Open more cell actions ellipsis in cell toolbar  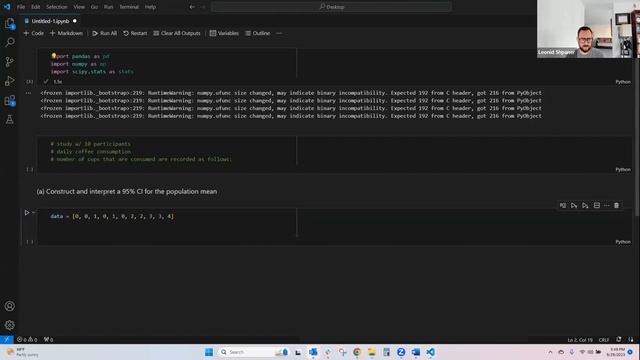pos(607,205)
